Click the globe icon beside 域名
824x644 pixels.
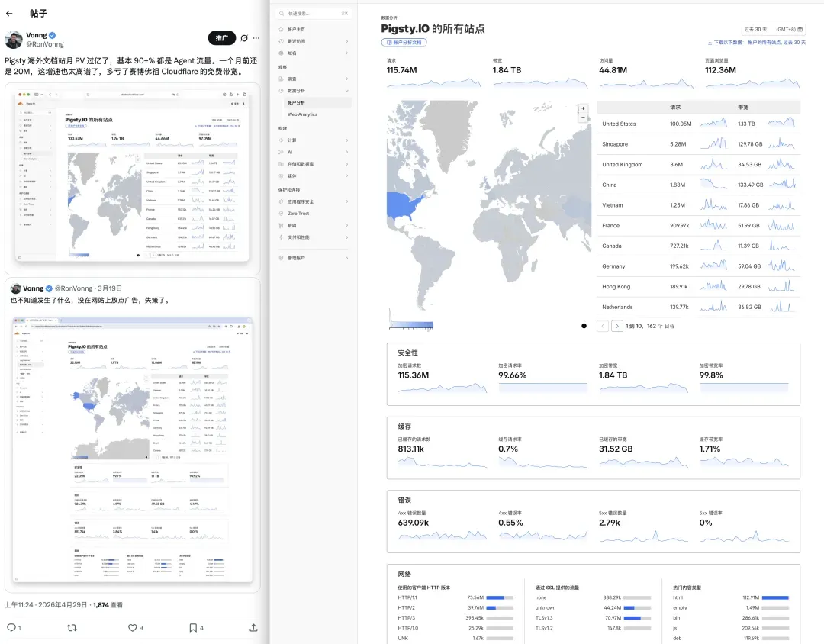(281, 53)
